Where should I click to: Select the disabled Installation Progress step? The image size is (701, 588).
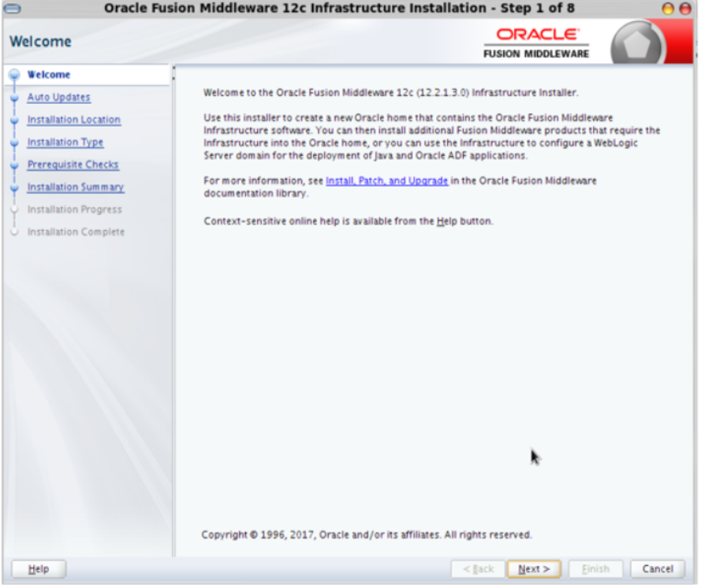[x=74, y=209]
